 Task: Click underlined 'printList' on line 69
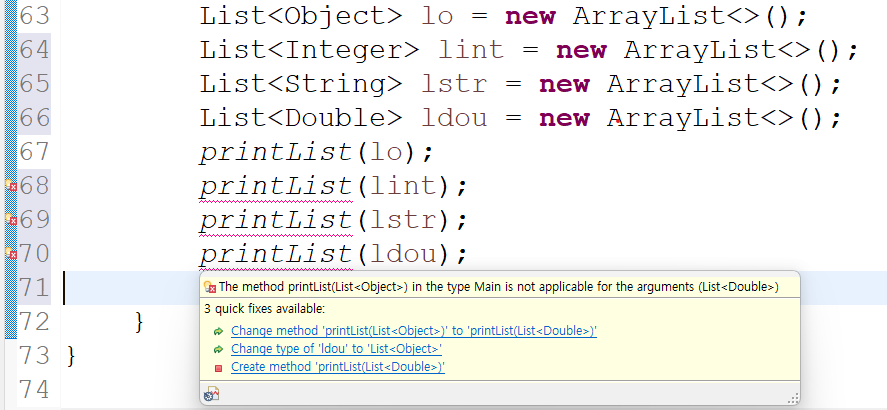[276, 220]
